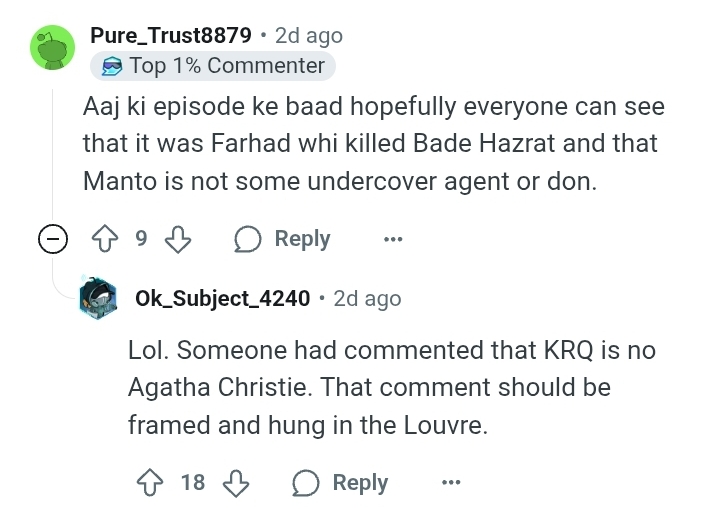The image size is (719, 509).
Task: Visit Pure_Trust8879 username link
Action: 171,35
